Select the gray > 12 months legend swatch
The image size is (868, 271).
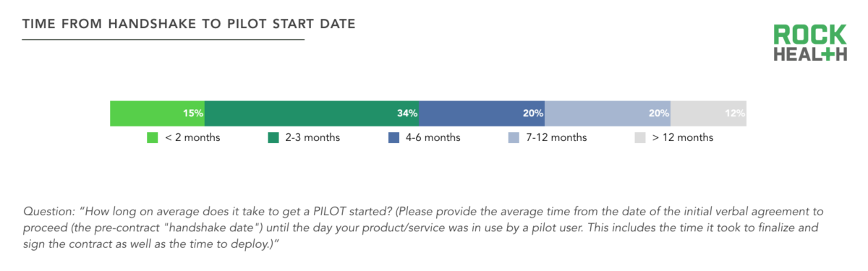[x=640, y=138]
